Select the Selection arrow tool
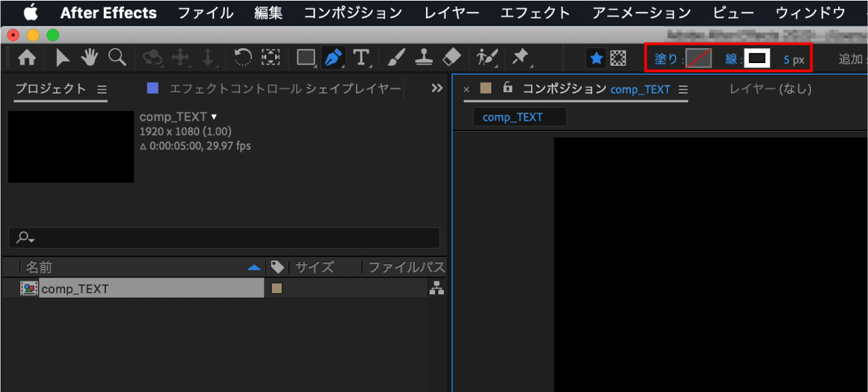This screenshot has width=868, height=392. 62,58
